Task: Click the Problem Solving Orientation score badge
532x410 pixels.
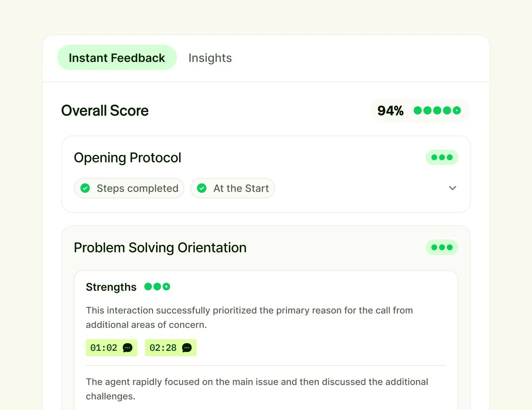Action: click(442, 248)
